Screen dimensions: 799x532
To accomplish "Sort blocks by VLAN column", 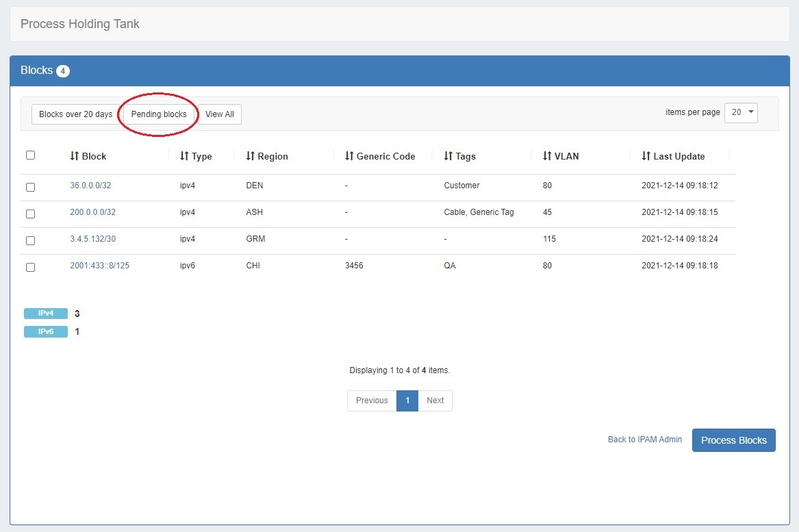I will point(561,156).
